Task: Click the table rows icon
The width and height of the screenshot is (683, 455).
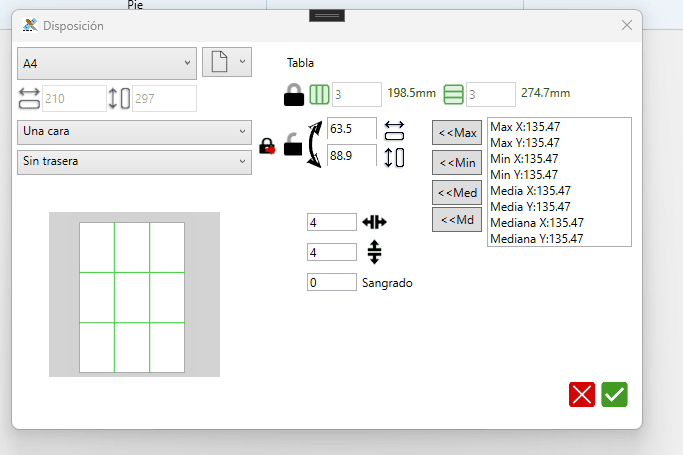Action: [453, 94]
